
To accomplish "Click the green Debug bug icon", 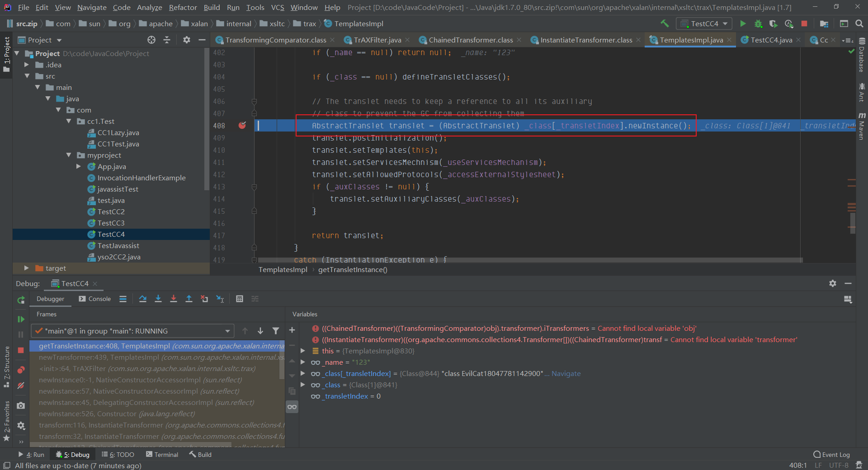I will [x=758, y=23].
